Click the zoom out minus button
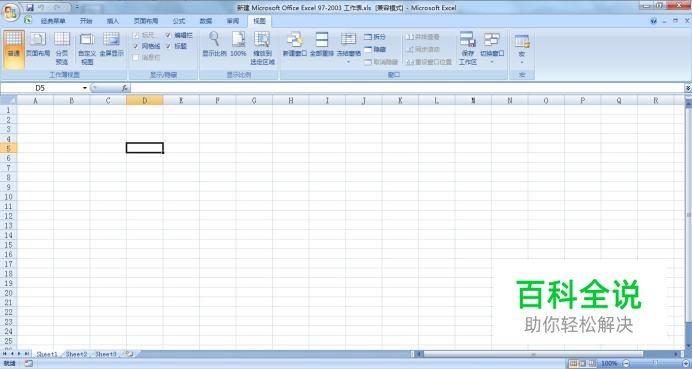Viewport: 692px width, 369px height. tap(626, 364)
